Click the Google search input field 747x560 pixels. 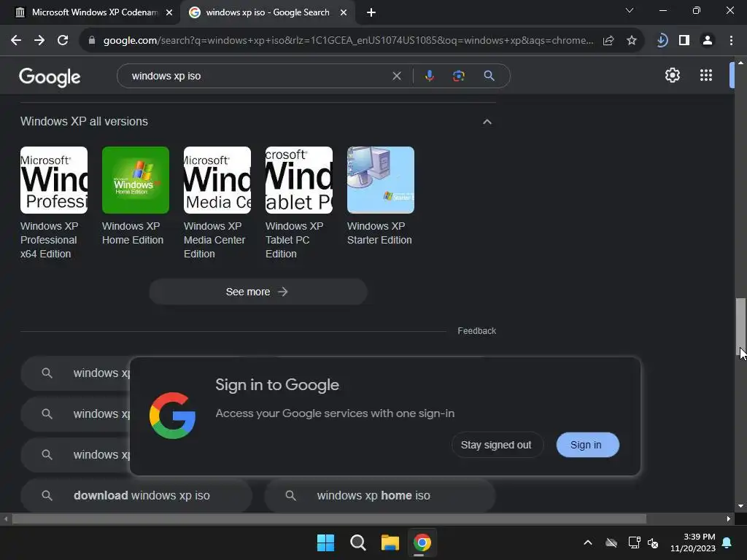(x=258, y=76)
